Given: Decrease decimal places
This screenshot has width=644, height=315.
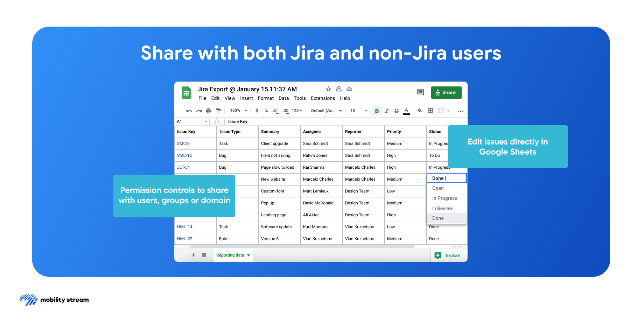Looking at the screenshot, I should tap(275, 111).
